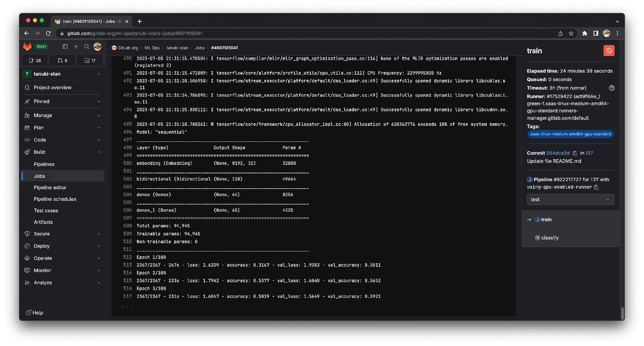Click the classify job in pipeline list
Viewport: 644px width, 346px height.
[549, 237]
